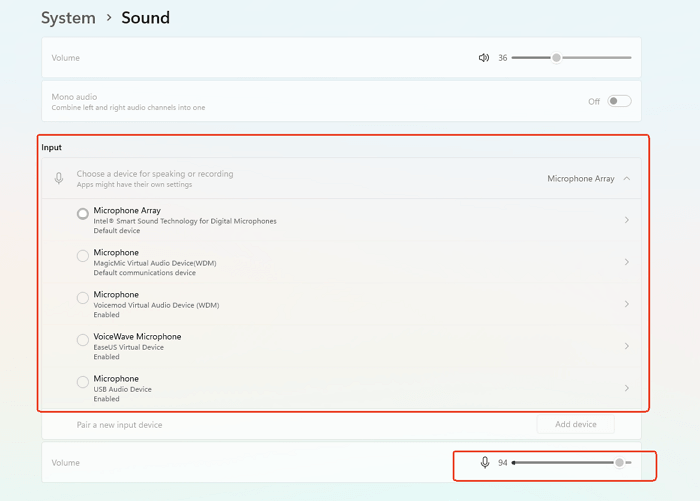The width and height of the screenshot is (700, 501).
Task: Select the USB Audio Device microphone
Action: (x=83, y=382)
